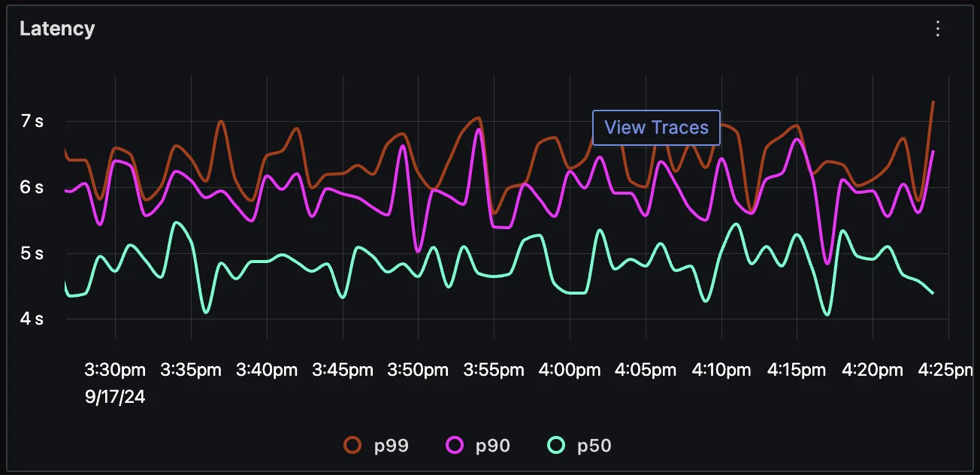Click the 4:00pm time axis label
980x475 pixels.
(570, 370)
